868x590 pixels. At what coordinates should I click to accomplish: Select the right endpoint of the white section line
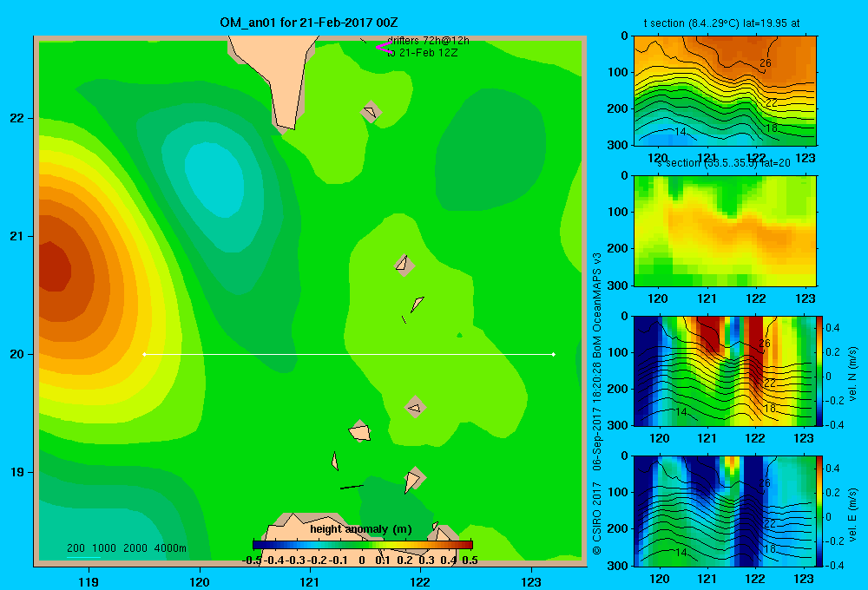coord(554,354)
